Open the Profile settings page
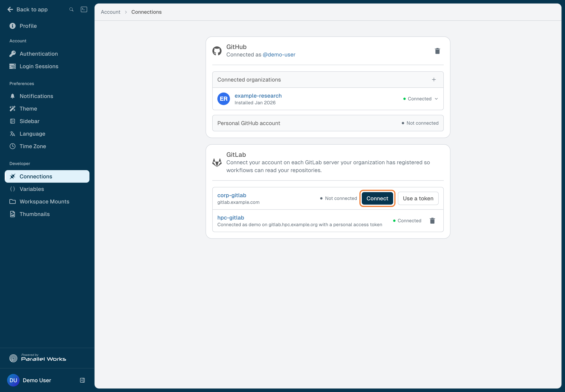The height and width of the screenshot is (392, 565). [x=47, y=26]
